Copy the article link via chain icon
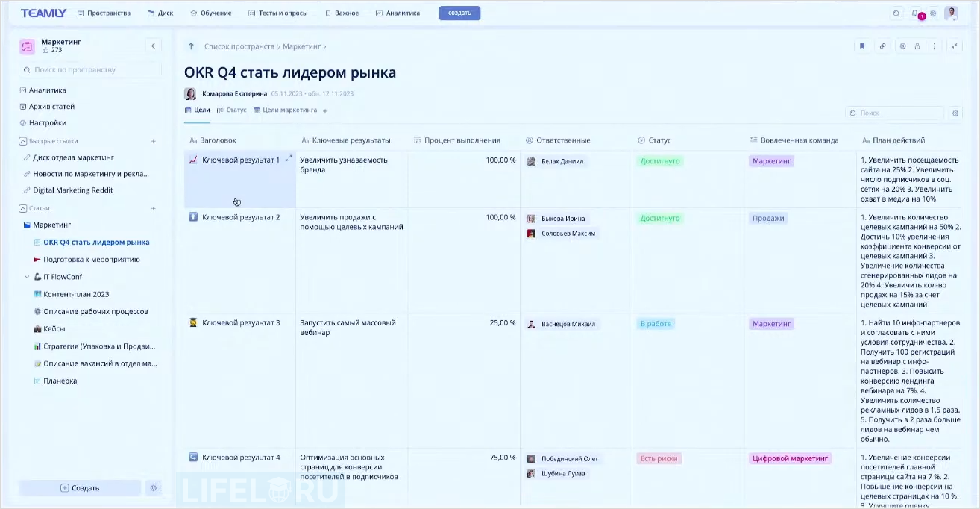The width and height of the screenshot is (980, 509). click(x=883, y=46)
